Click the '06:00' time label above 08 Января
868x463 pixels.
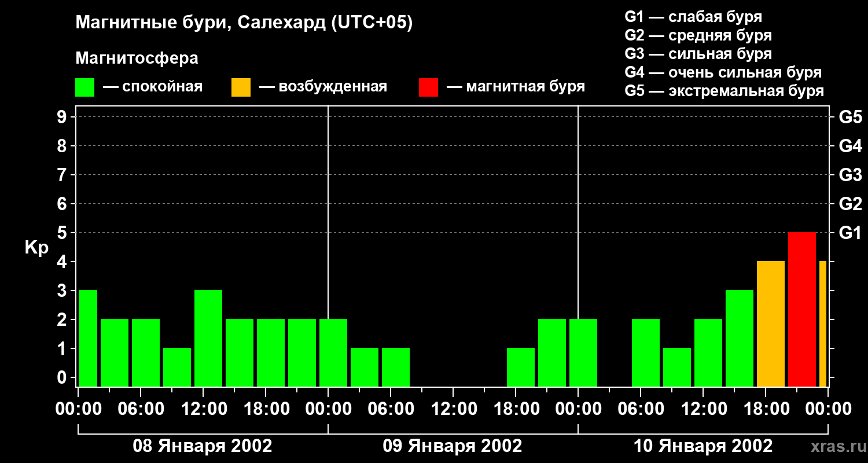point(141,409)
